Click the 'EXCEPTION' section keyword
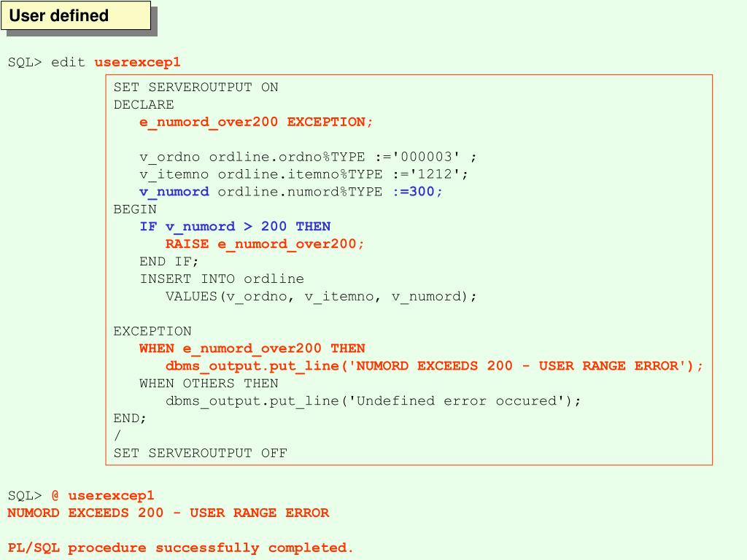The image size is (747, 560). coord(152,332)
